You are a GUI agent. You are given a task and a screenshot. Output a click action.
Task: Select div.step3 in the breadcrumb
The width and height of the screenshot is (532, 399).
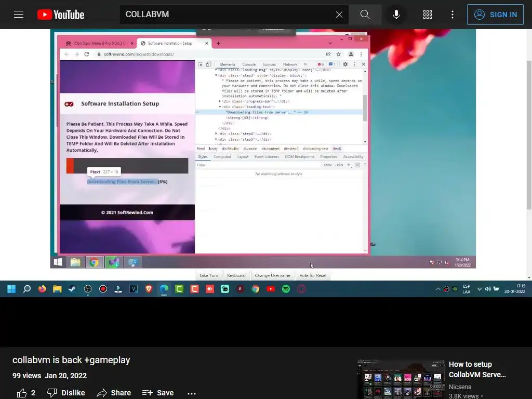pos(291,149)
